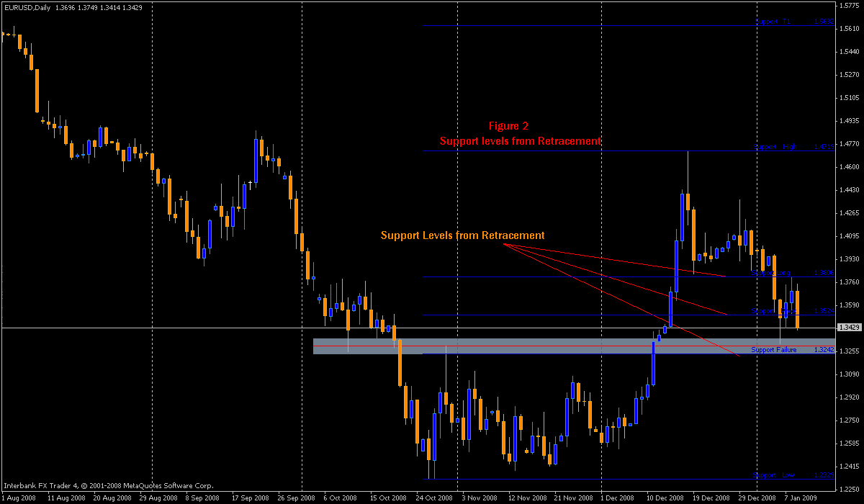Viewport: 864px width, 504px height.
Task: Click the '1 Dec 2008' date label
Action: 617,498
